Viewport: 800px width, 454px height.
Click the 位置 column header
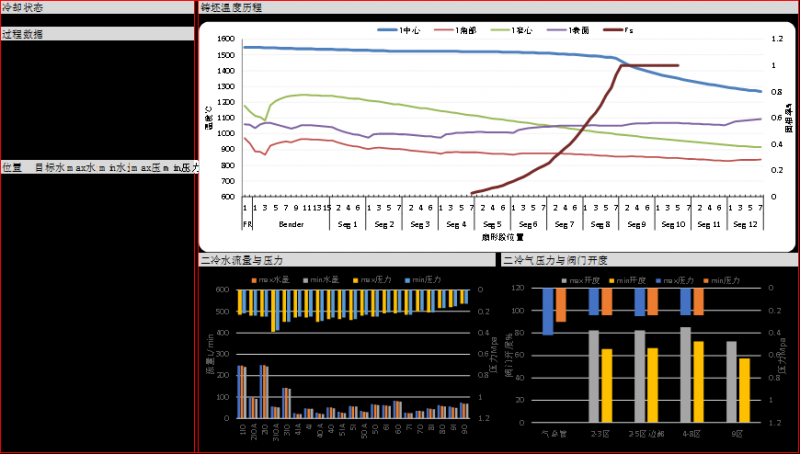pos(12,168)
